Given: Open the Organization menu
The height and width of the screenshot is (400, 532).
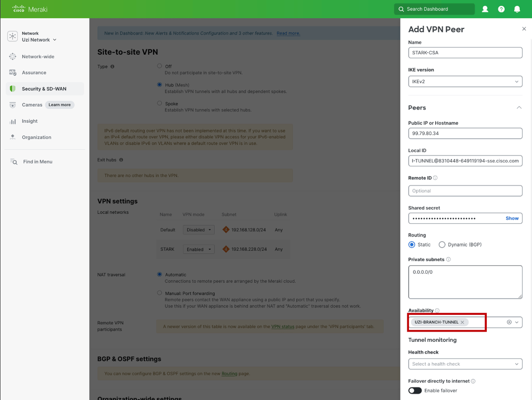Looking at the screenshot, I should (x=36, y=137).
